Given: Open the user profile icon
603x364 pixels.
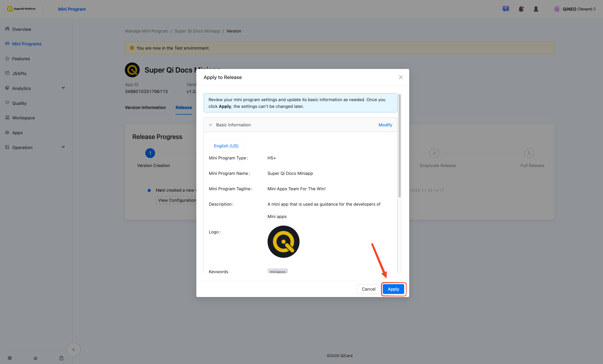Looking at the screenshot, I should (536, 9).
